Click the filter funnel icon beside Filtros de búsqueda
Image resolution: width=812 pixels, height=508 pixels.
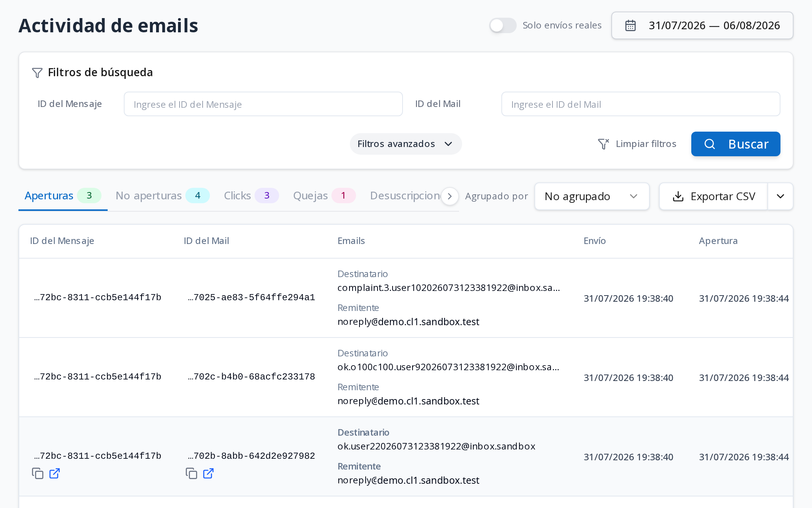(x=37, y=73)
